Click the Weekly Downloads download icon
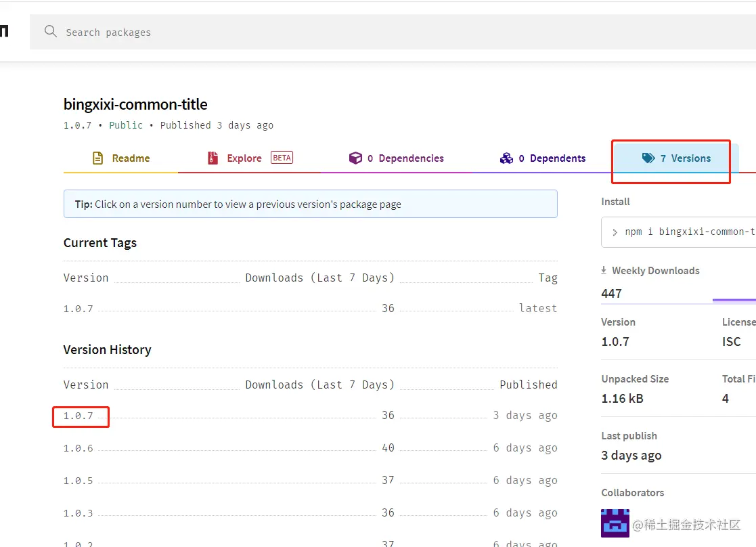 [x=604, y=270]
